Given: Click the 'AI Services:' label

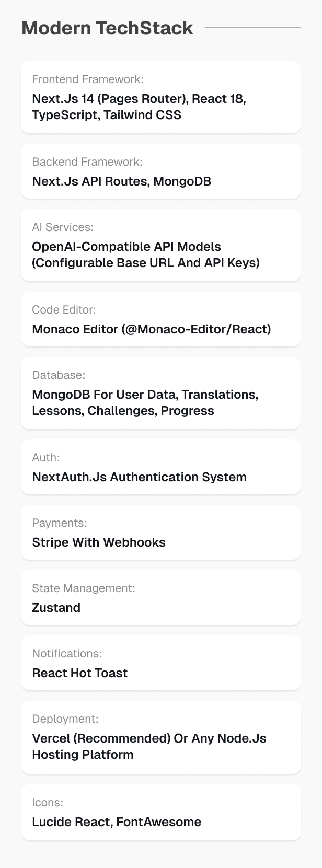Looking at the screenshot, I should point(63,227).
